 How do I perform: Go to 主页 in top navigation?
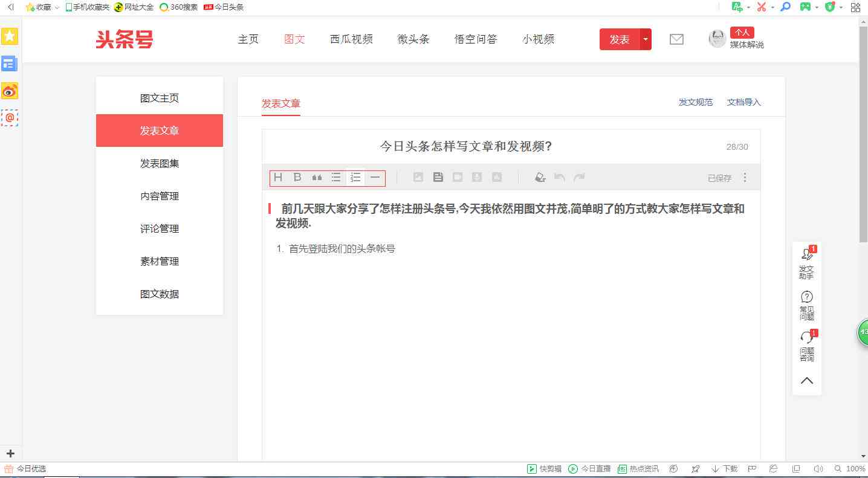pyautogui.click(x=248, y=39)
